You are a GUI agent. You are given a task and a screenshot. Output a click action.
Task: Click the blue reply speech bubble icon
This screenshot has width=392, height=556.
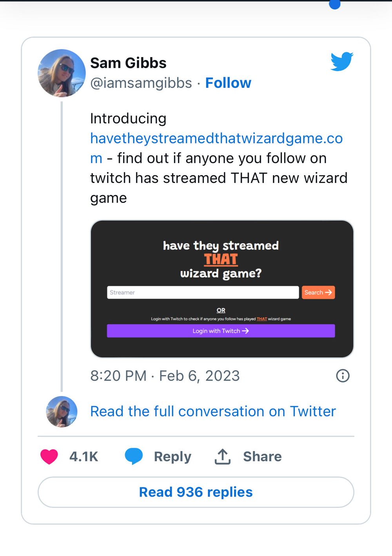134,456
